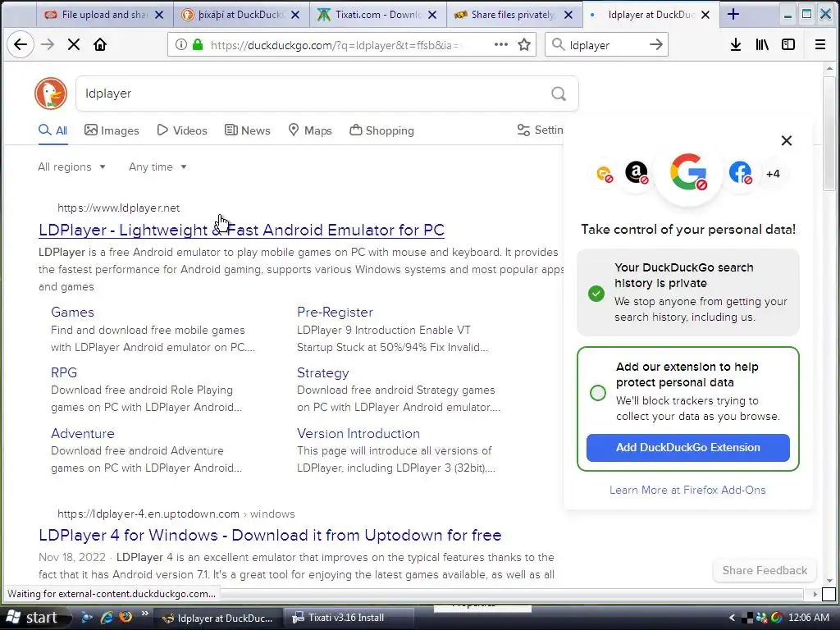Open the Strategy sitelink
This screenshot has width=840, height=630.
tap(323, 373)
